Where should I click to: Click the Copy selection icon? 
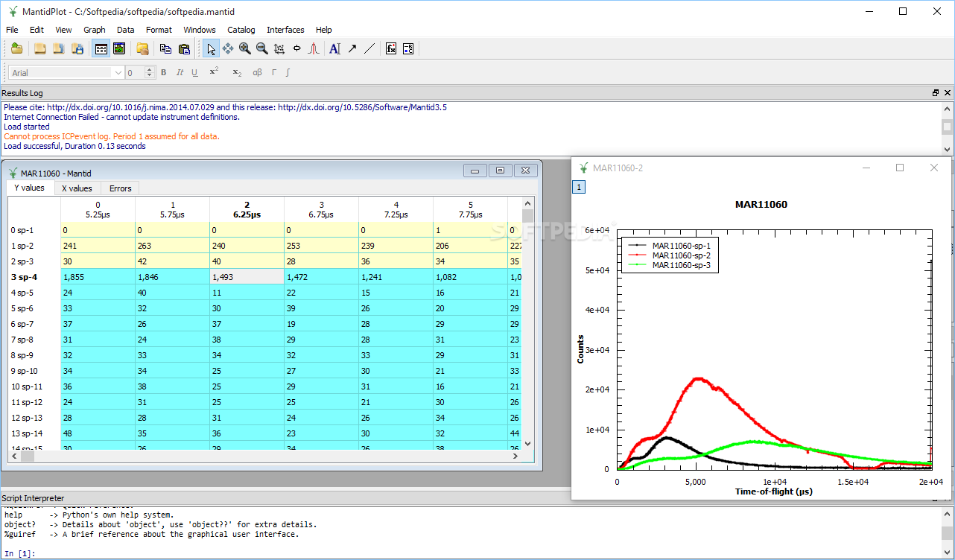(x=165, y=48)
